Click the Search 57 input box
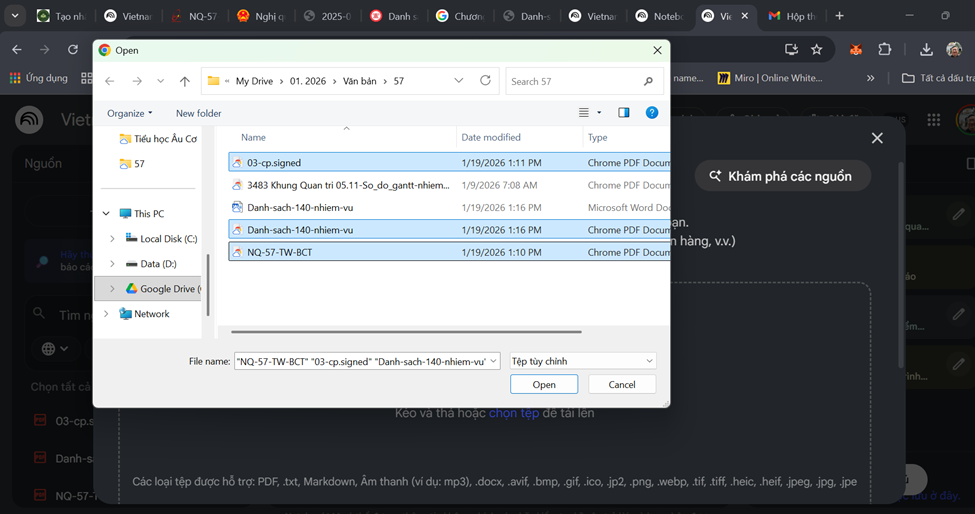975x514 pixels. click(575, 82)
